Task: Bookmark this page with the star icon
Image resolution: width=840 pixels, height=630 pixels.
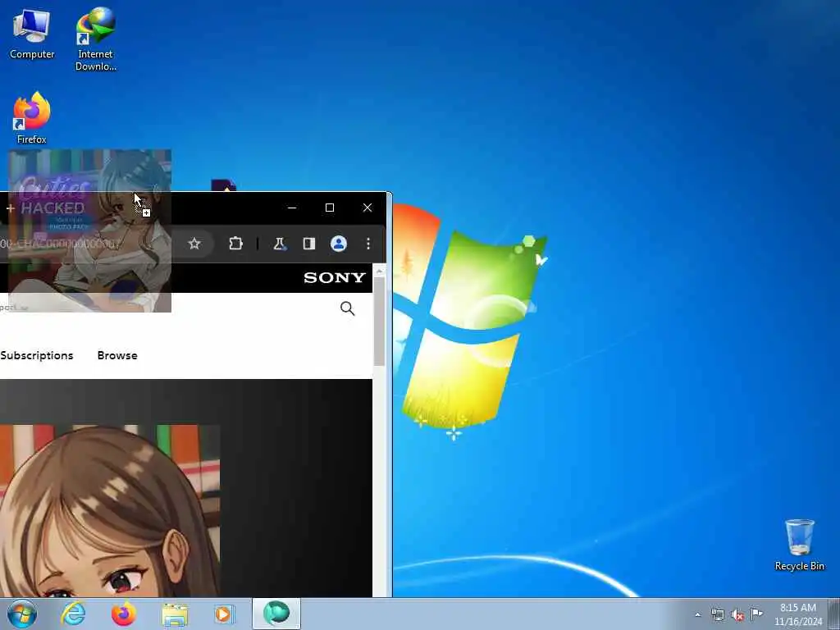Action: click(x=194, y=244)
